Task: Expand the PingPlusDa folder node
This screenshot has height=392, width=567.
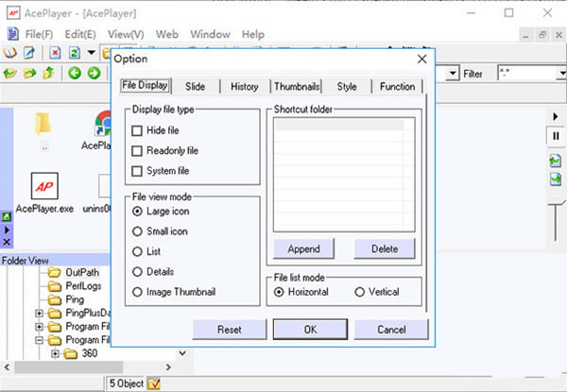Action: 39,314
